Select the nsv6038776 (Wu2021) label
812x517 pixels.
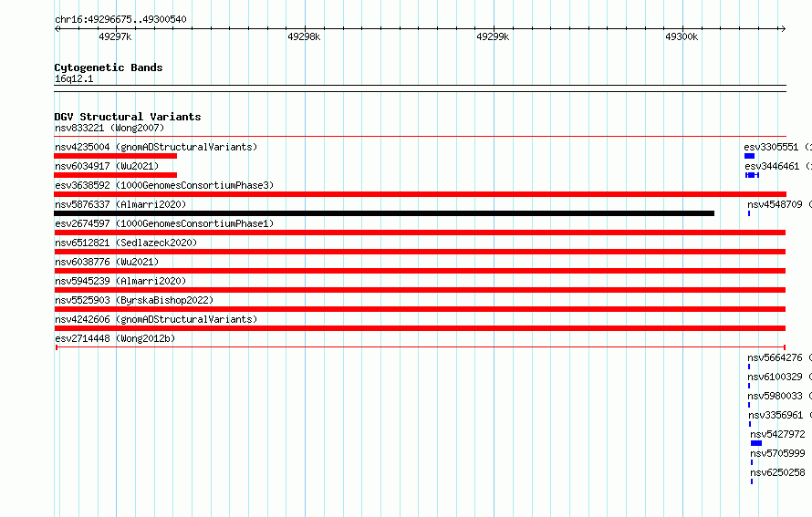[x=107, y=262]
